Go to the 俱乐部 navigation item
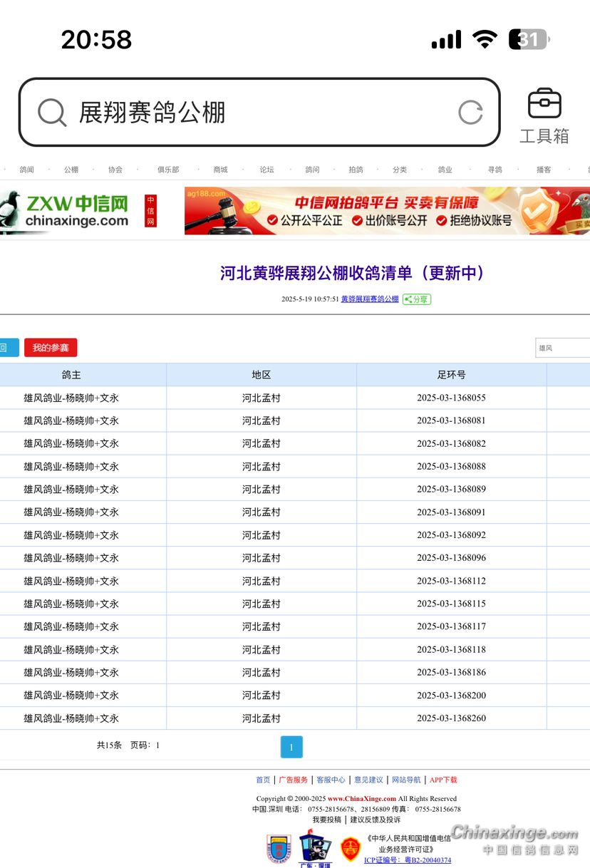The width and height of the screenshot is (590, 868). tap(168, 170)
